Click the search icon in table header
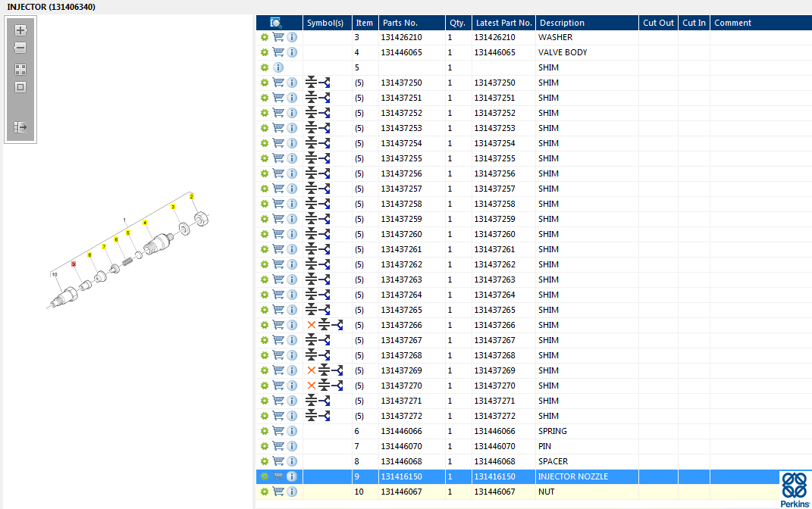 click(275, 23)
